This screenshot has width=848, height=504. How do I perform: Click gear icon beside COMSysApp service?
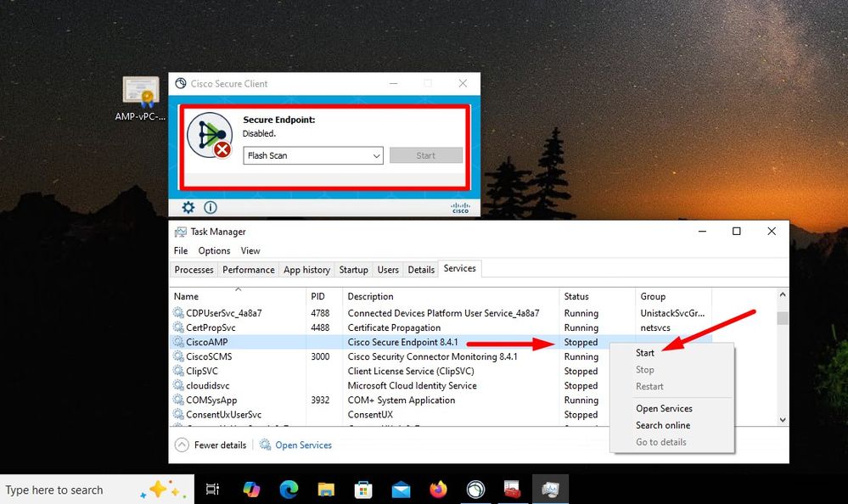(178, 400)
